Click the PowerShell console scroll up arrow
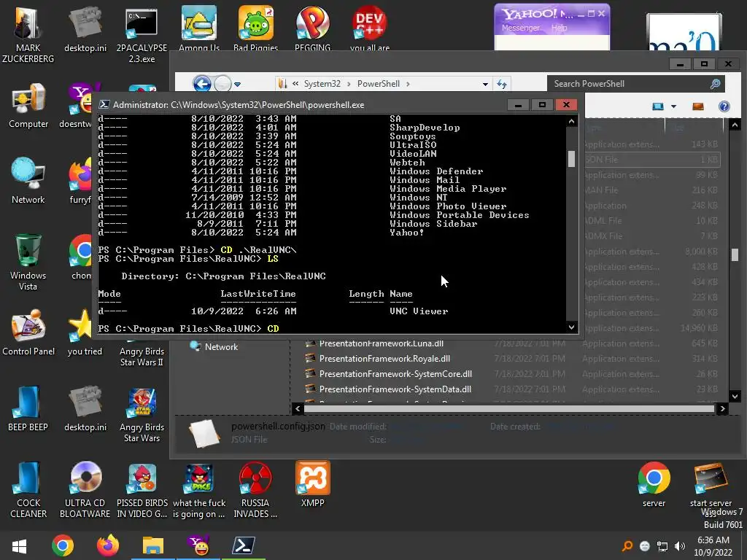This screenshot has height=560, width=747. tap(571, 122)
